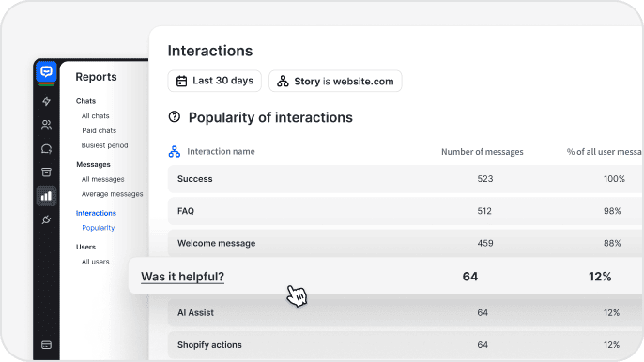This screenshot has height=362, width=644.
Task: Click the 98% value in FAQ row
Action: 612,211
